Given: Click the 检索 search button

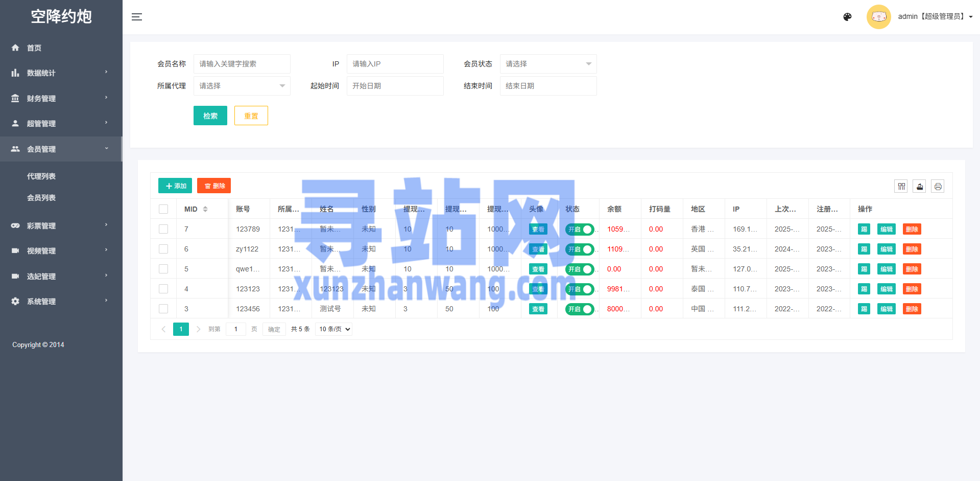Looking at the screenshot, I should [210, 116].
